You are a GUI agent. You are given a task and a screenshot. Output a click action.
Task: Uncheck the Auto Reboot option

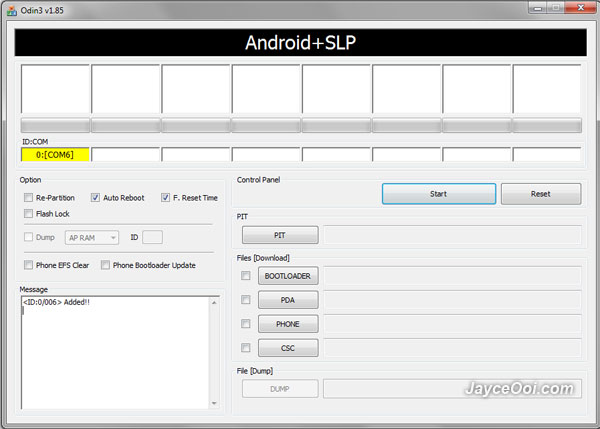[x=95, y=197]
